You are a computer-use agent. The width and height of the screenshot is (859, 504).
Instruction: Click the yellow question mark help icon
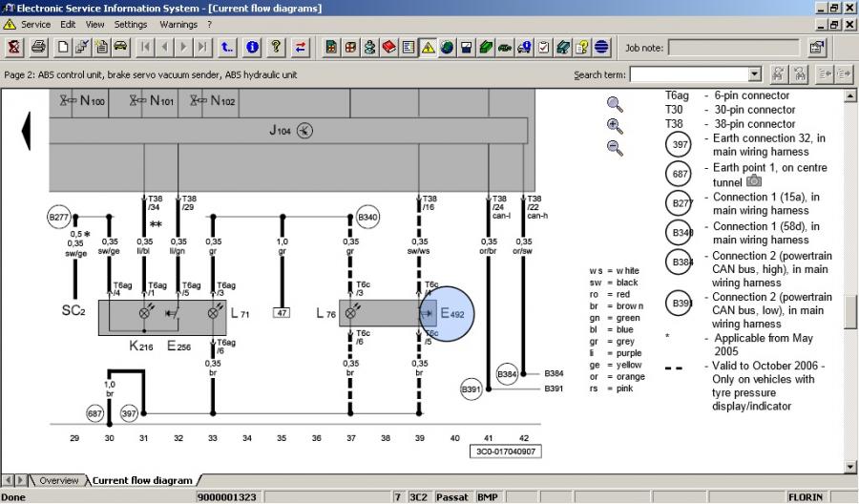276,47
